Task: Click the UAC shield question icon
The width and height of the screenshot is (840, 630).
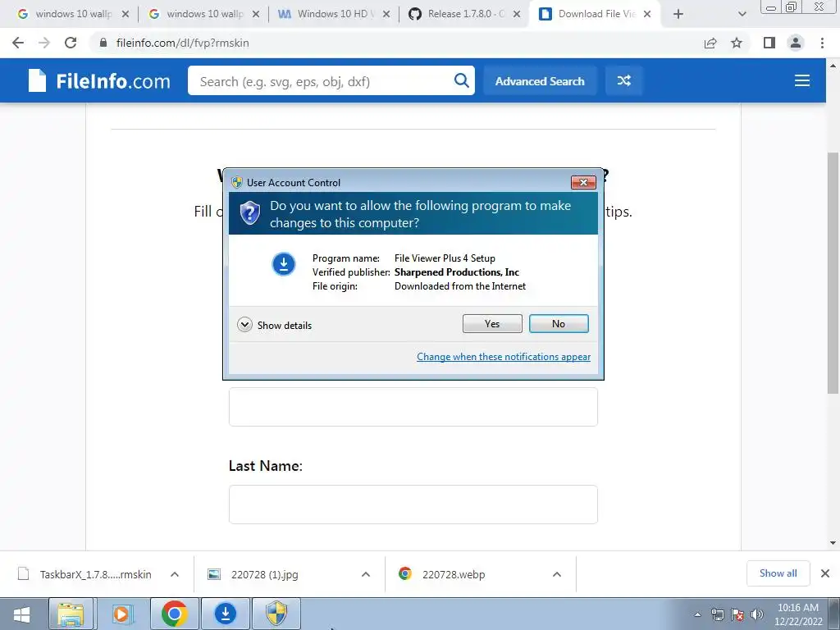Action: 249,213
